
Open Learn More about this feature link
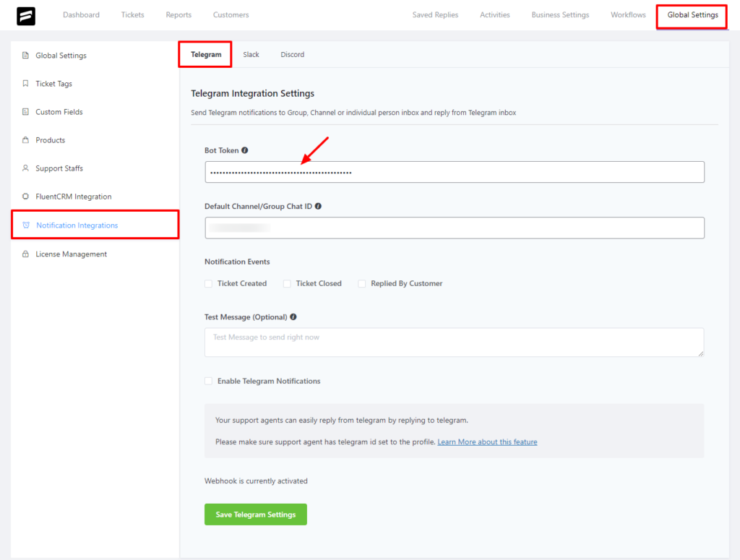click(487, 442)
